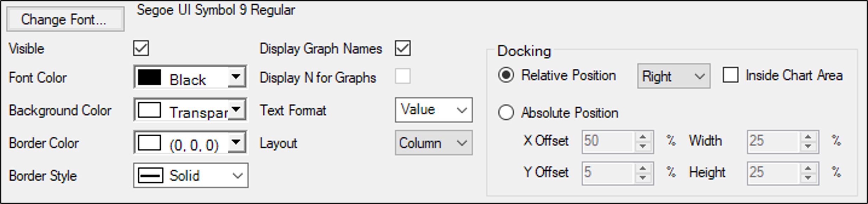Increase X Offset with up arrow
Screen dimensions: 868x204
(x=643, y=137)
